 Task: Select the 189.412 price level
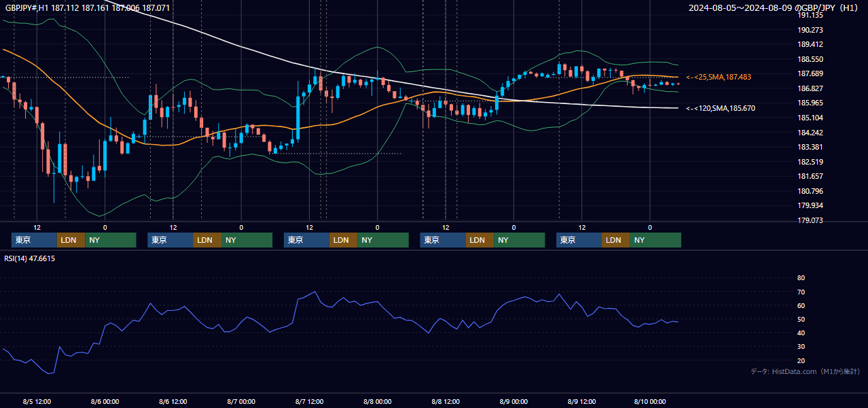click(810, 45)
